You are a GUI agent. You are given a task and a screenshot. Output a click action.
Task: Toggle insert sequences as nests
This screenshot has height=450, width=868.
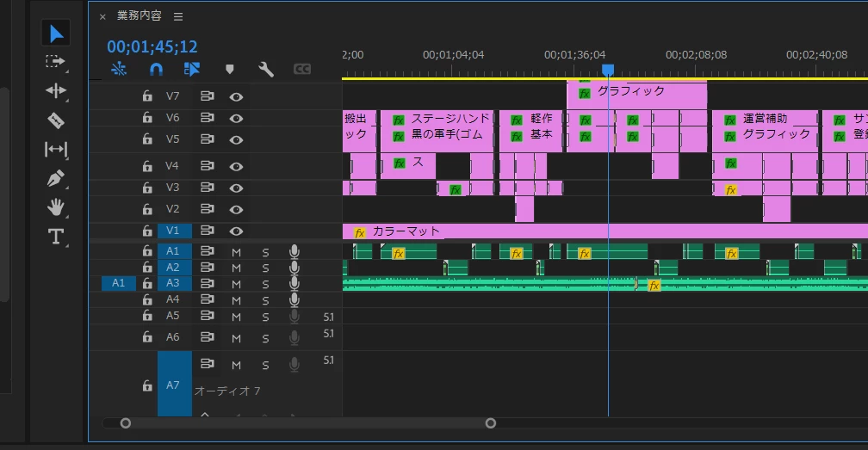point(119,69)
